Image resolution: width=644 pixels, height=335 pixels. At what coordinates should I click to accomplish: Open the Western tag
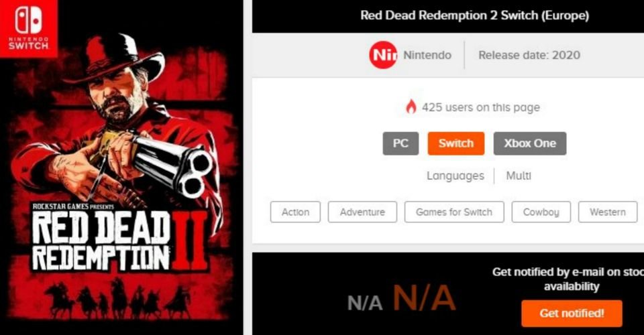(608, 212)
